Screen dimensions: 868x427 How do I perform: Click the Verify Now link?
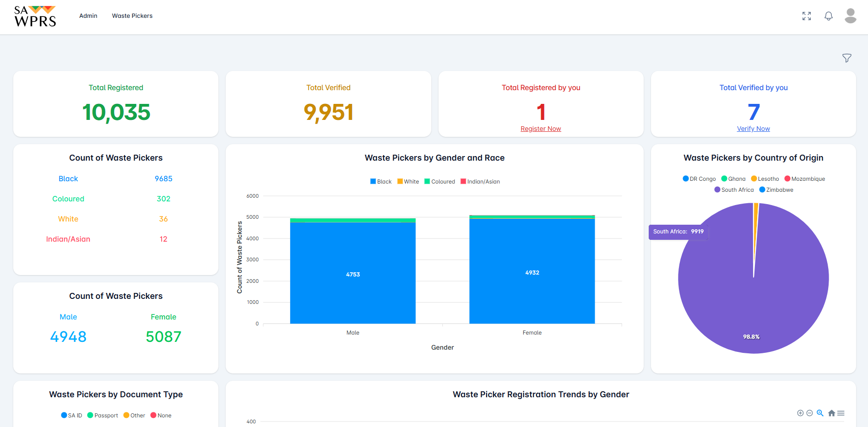pyautogui.click(x=754, y=129)
